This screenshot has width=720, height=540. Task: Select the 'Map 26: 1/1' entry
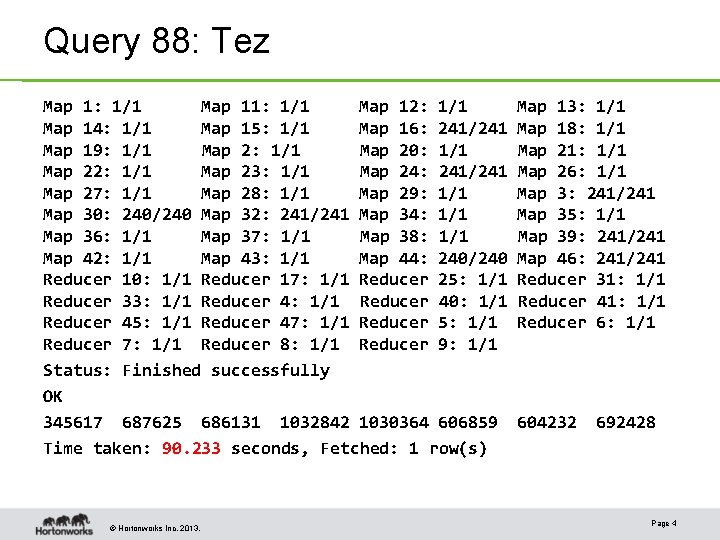click(x=572, y=171)
